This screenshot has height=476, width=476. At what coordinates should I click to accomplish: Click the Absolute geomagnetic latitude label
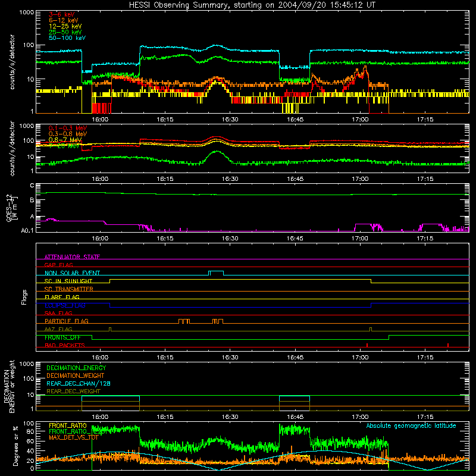[x=411, y=425]
